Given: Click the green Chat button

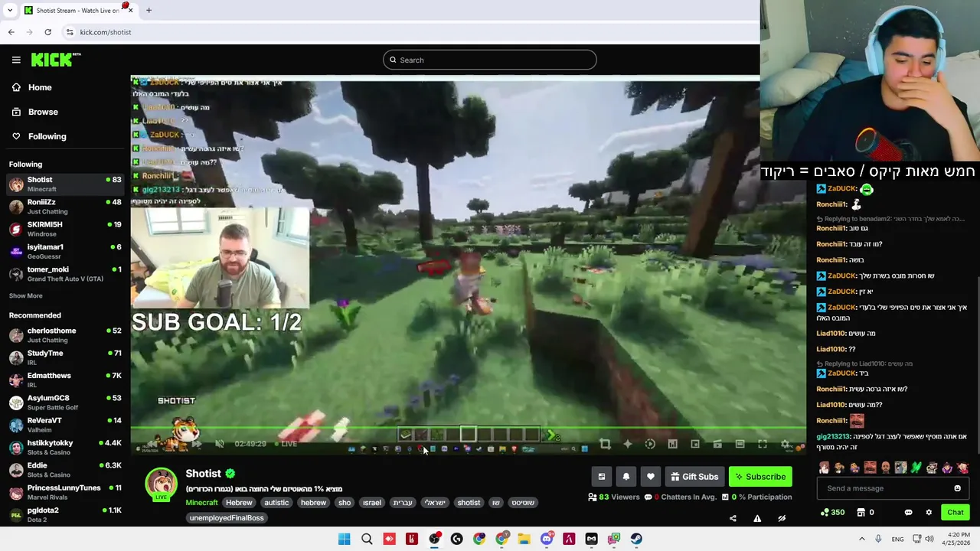Looking at the screenshot, I should click(x=955, y=512).
